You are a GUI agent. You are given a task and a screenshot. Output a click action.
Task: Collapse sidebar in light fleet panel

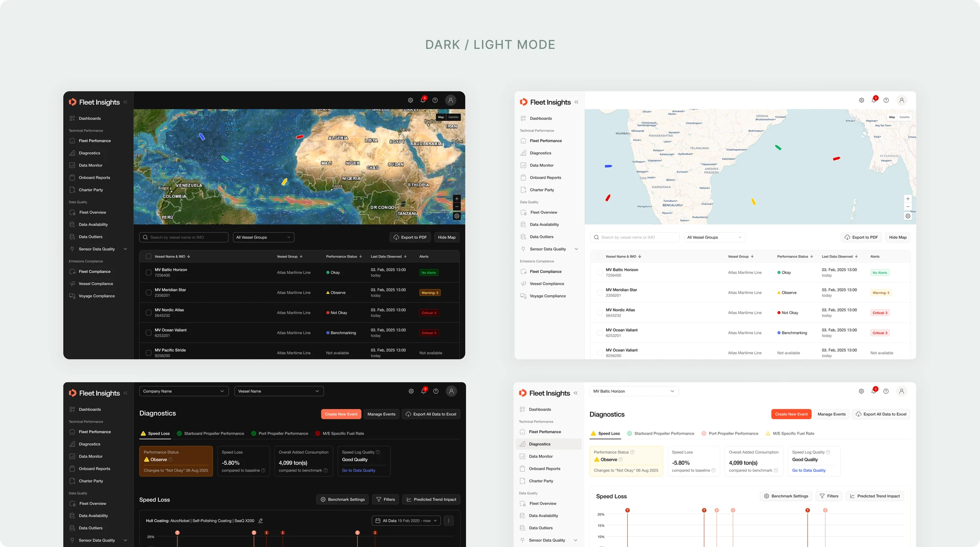coord(576,102)
